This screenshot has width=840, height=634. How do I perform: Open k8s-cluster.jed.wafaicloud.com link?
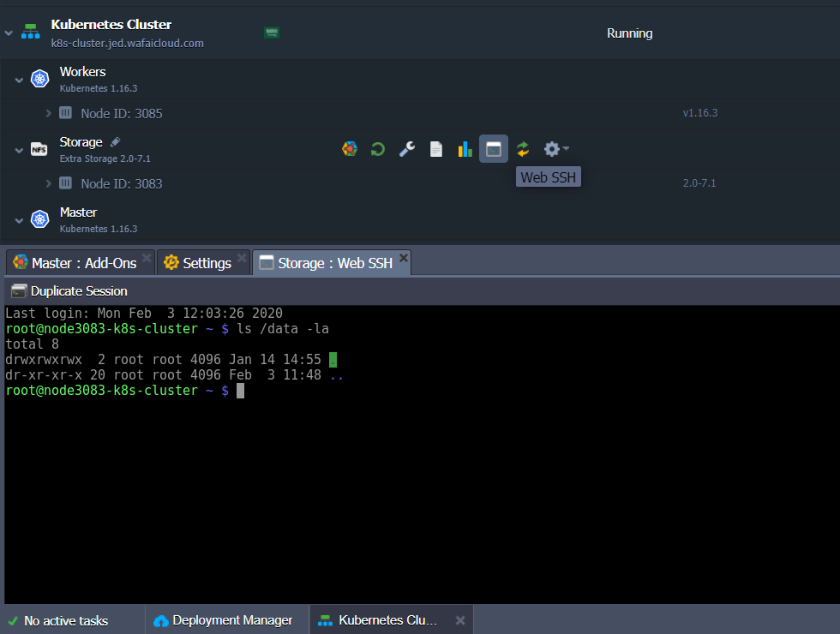[127, 43]
